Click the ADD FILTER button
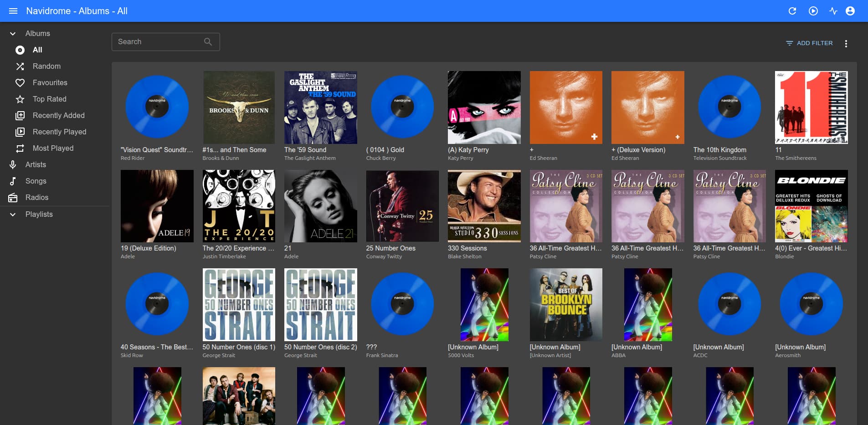 pyautogui.click(x=809, y=43)
